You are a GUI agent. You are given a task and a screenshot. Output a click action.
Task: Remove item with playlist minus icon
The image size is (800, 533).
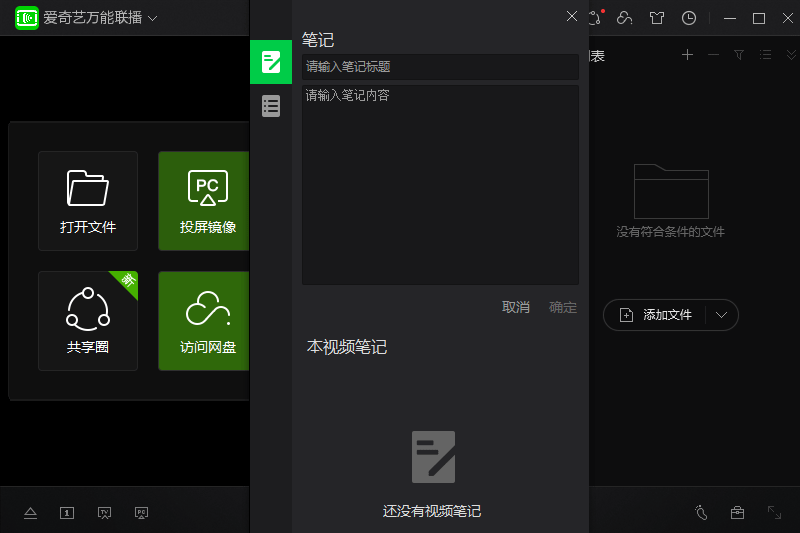pyautogui.click(x=713, y=55)
